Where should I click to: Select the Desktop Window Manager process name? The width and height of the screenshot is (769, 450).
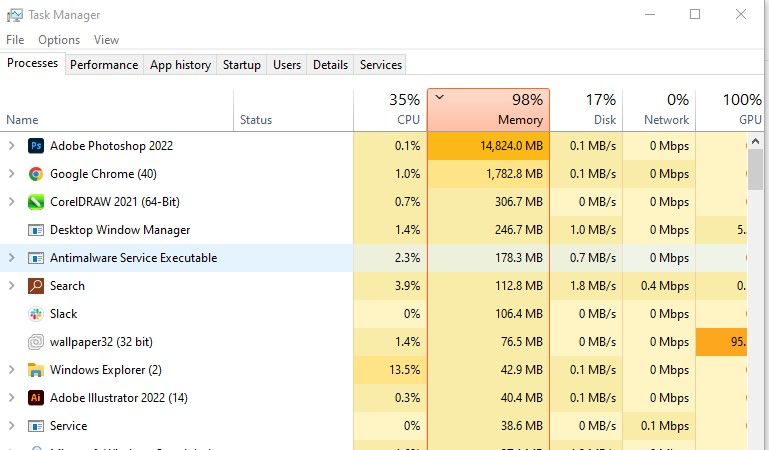click(120, 230)
